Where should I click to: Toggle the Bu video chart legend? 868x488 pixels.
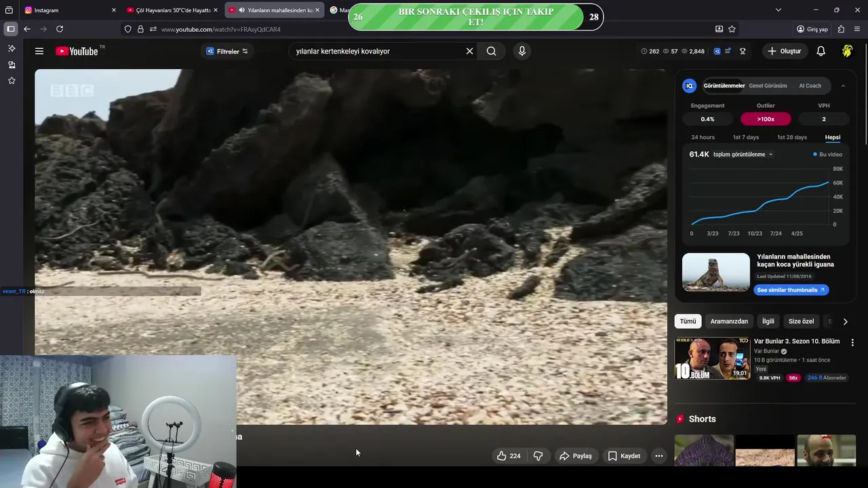pos(827,155)
